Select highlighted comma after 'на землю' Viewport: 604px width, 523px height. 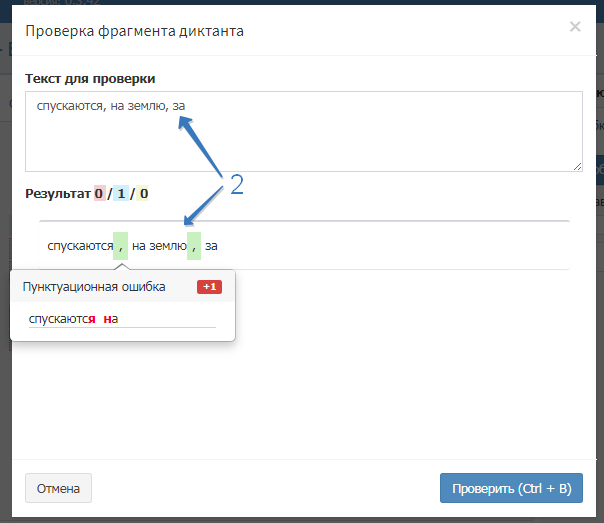194,245
